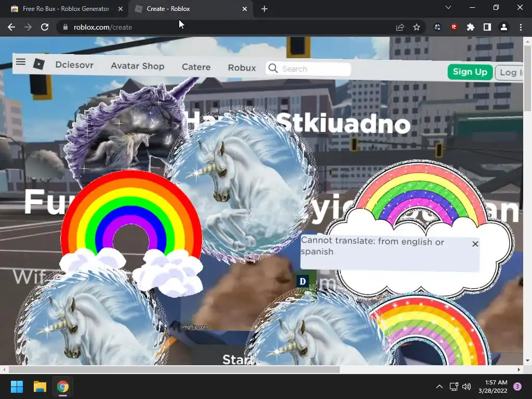Viewport: 532px width, 399px height.
Task: Open the clock showing 1:57 AM
Action: click(493, 387)
